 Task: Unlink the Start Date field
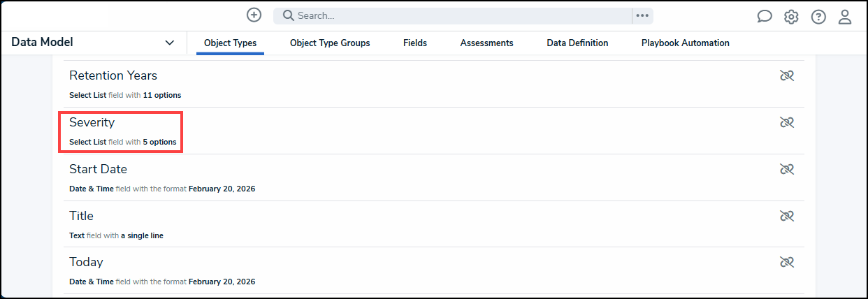[787, 169]
